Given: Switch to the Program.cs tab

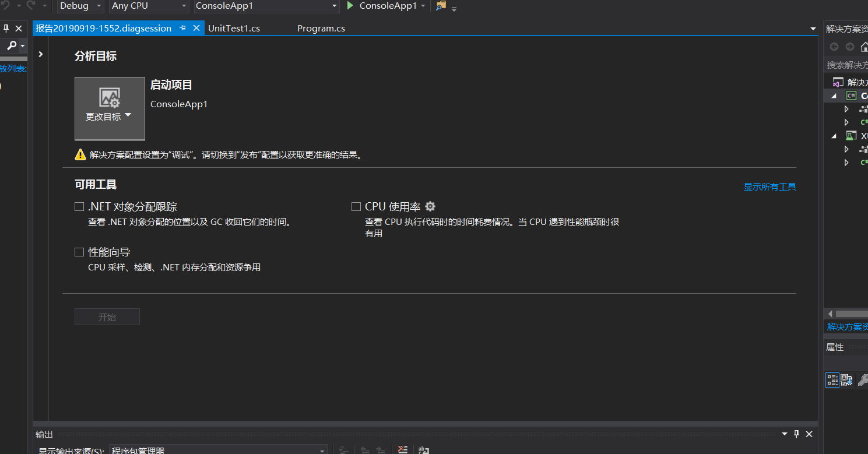Looking at the screenshot, I should [321, 28].
